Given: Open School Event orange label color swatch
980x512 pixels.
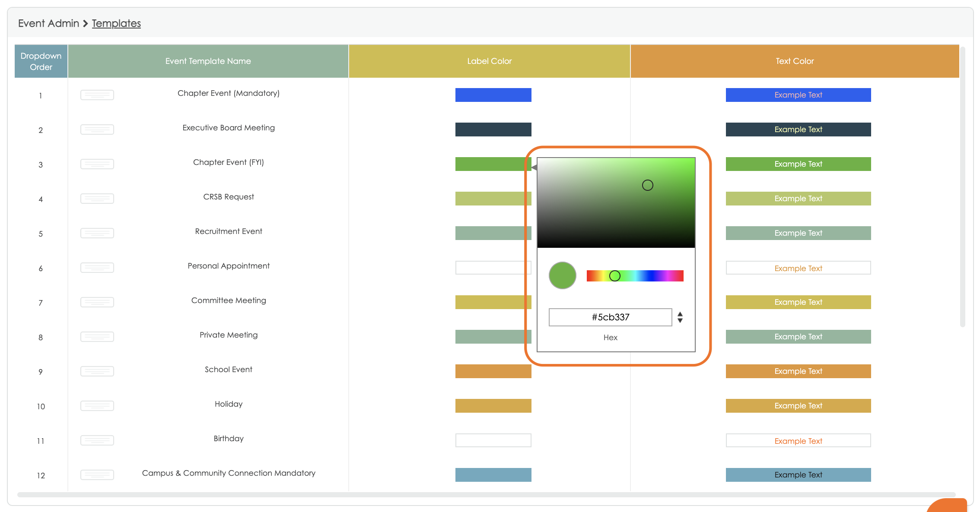Looking at the screenshot, I should point(493,371).
